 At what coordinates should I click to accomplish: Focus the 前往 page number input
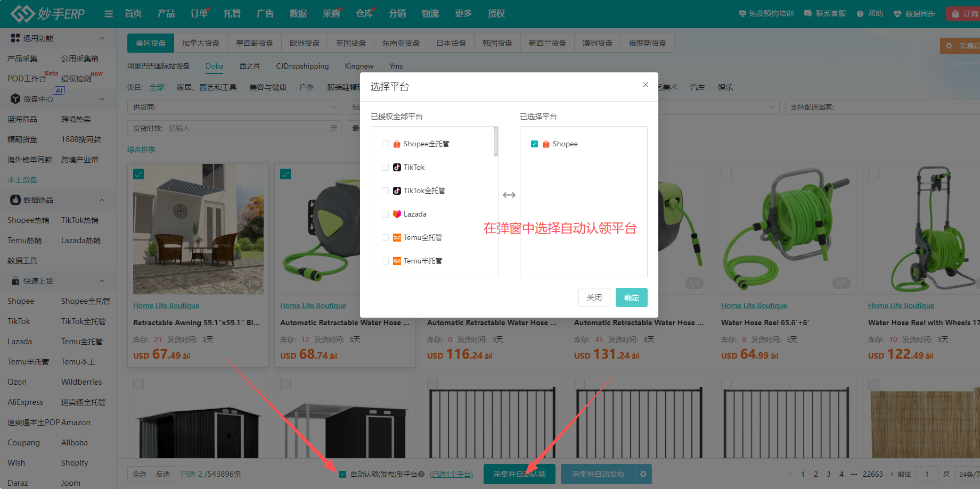[927, 474]
